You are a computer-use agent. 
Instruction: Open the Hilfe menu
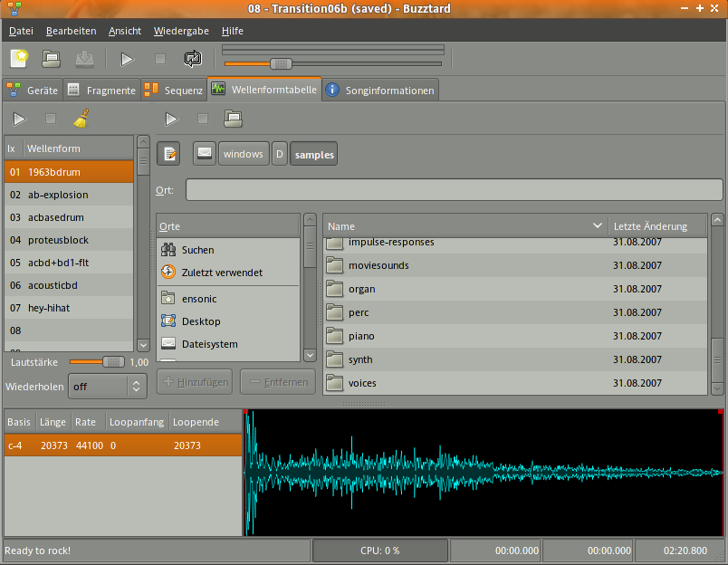233,31
